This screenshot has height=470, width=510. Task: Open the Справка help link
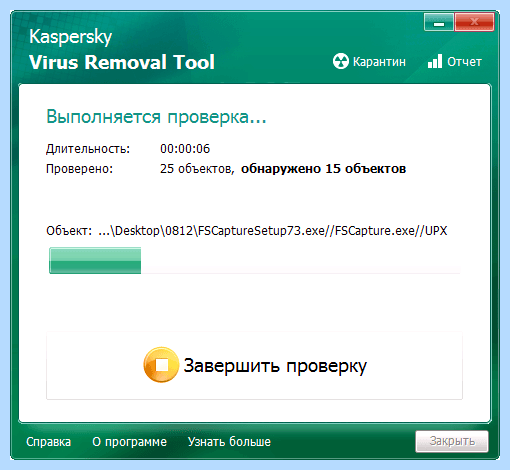coord(48,442)
